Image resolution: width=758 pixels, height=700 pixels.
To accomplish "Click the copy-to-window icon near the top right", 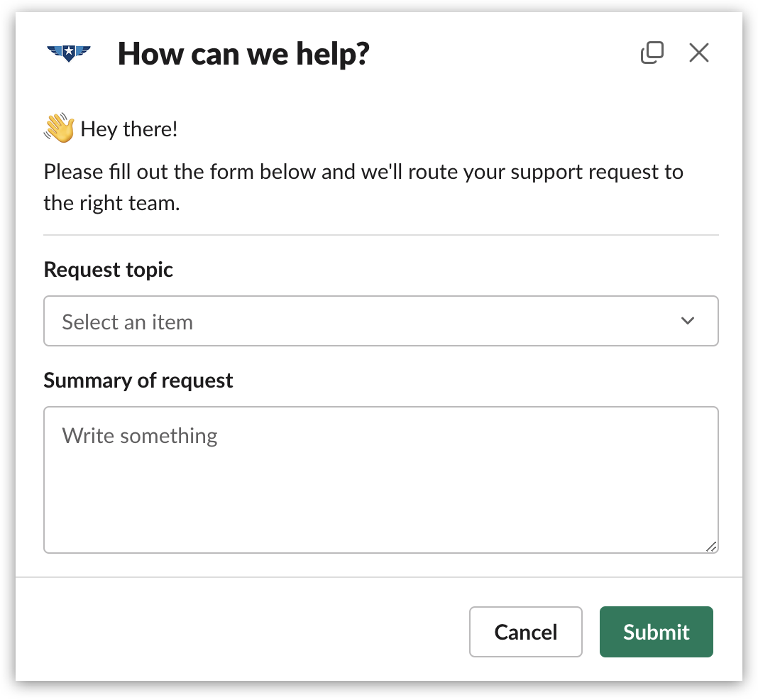I will click(652, 53).
